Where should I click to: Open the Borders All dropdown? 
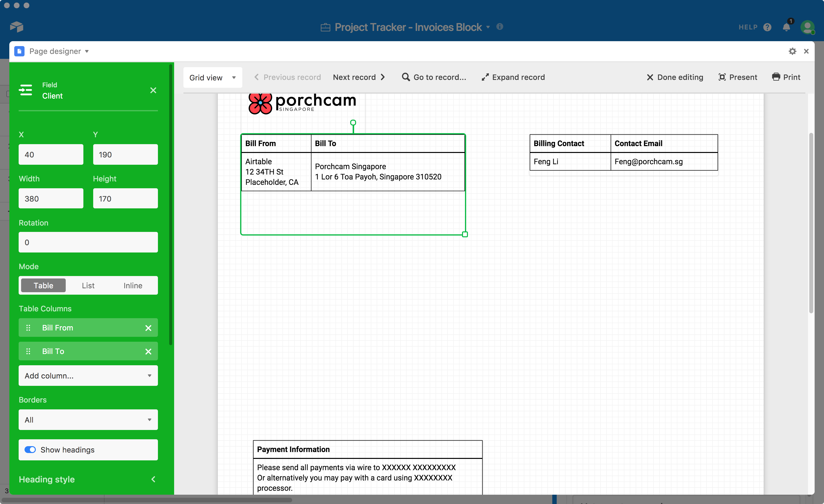pos(88,420)
